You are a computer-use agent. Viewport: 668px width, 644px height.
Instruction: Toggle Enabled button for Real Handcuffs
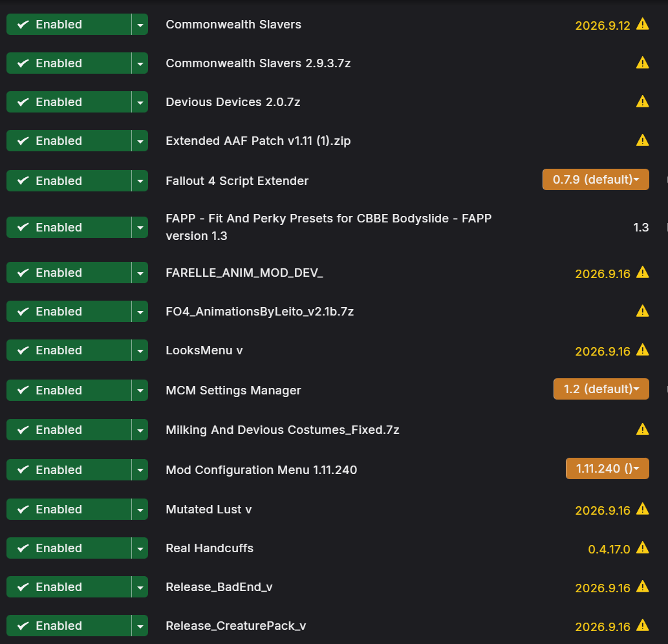(69, 548)
